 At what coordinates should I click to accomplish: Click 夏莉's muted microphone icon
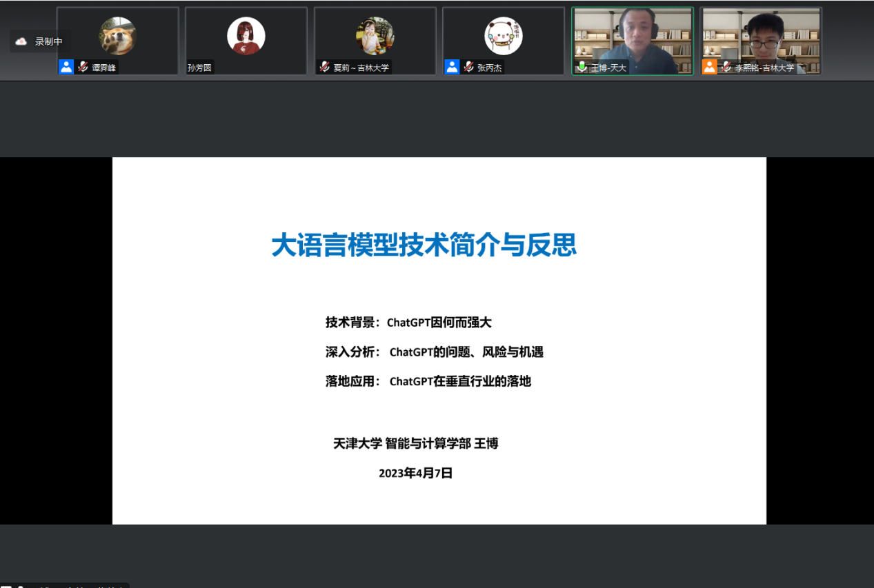324,67
